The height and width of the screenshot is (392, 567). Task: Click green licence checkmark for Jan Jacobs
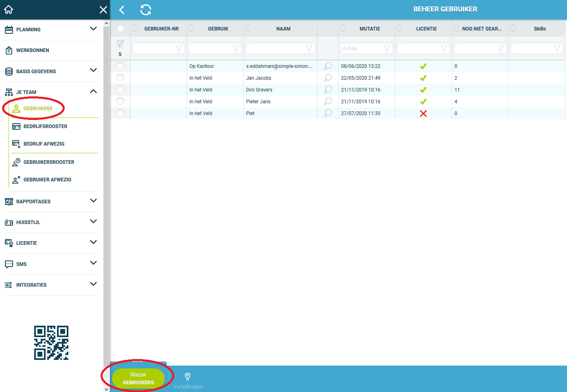(423, 78)
